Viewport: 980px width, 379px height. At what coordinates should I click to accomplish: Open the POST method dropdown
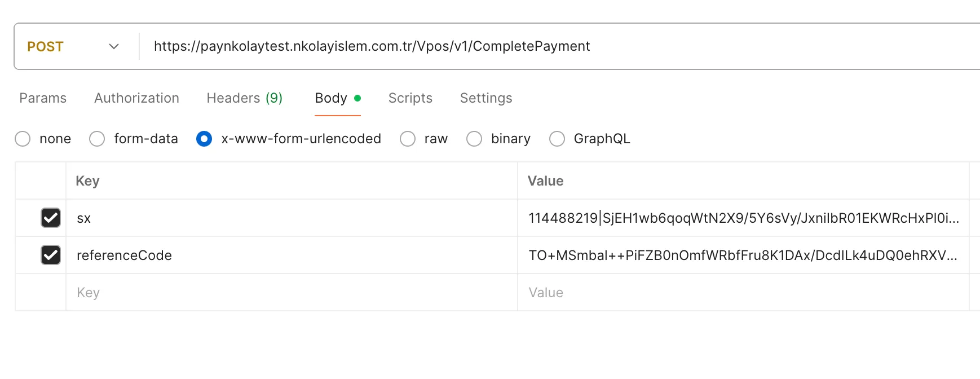point(73,46)
